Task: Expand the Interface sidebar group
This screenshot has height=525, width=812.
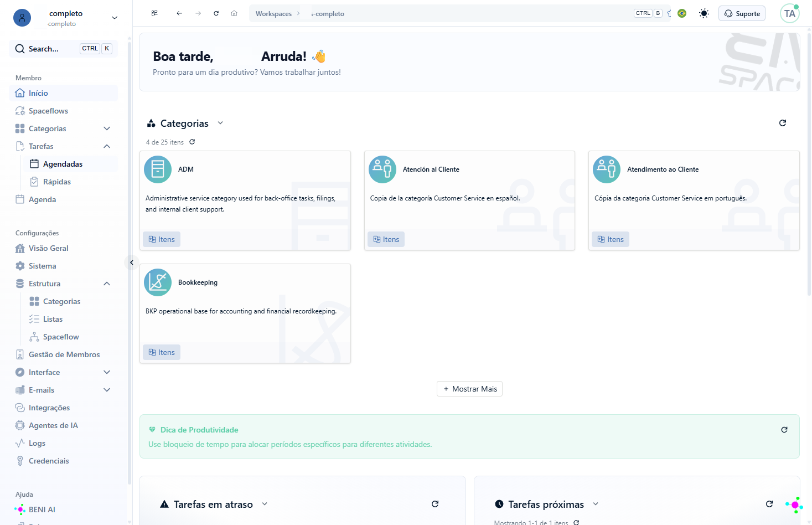Action: coord(107,372)
